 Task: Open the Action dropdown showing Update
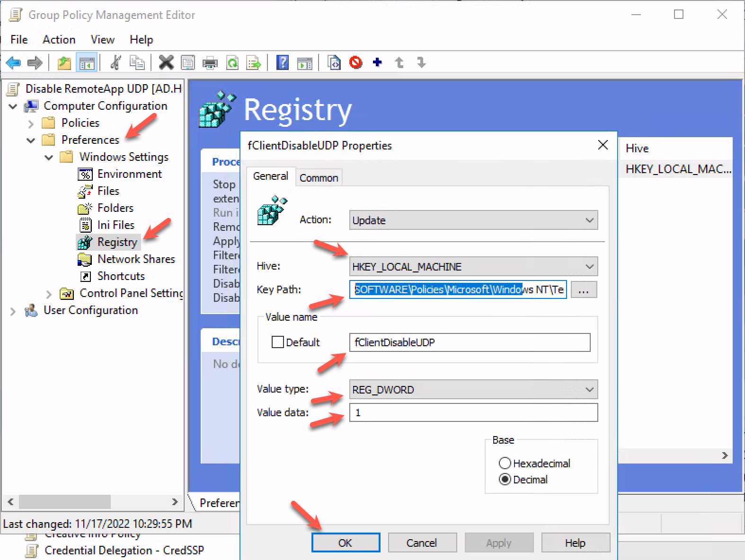pos(473,220)
